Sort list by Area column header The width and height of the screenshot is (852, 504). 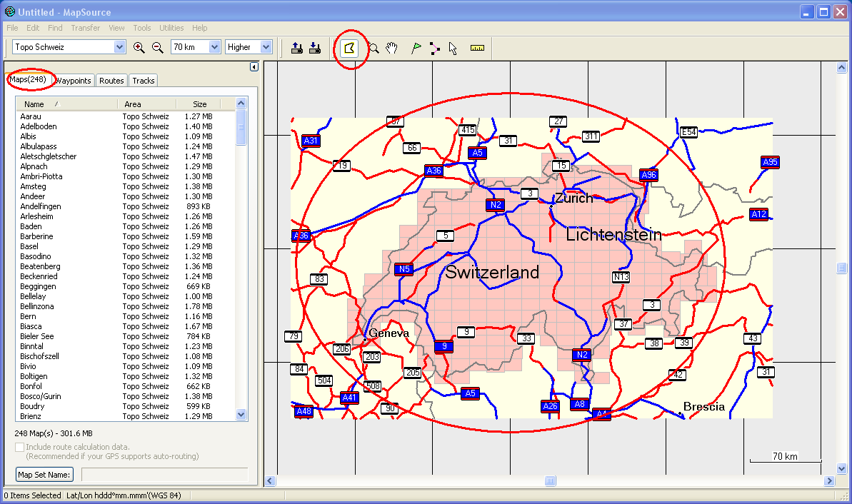[146, 104]
